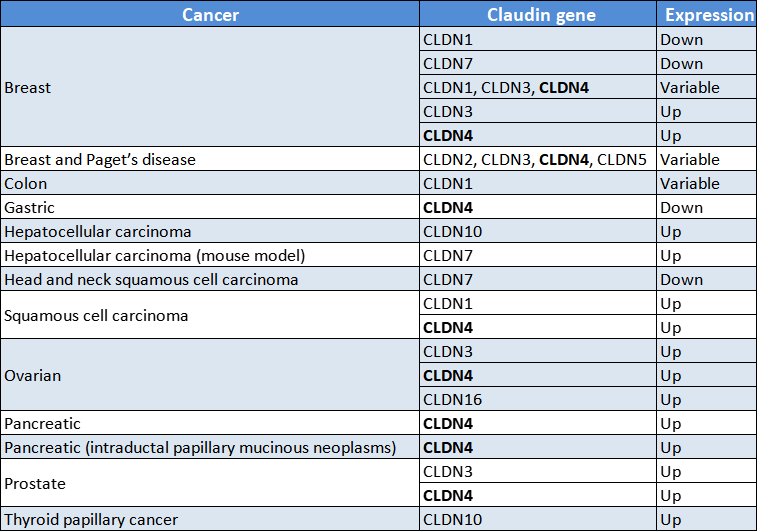Screen dimensions: 757x531
Task: Select the intraductal papillary mucinous neoplasms cell
Action: (x=200, y=448)
